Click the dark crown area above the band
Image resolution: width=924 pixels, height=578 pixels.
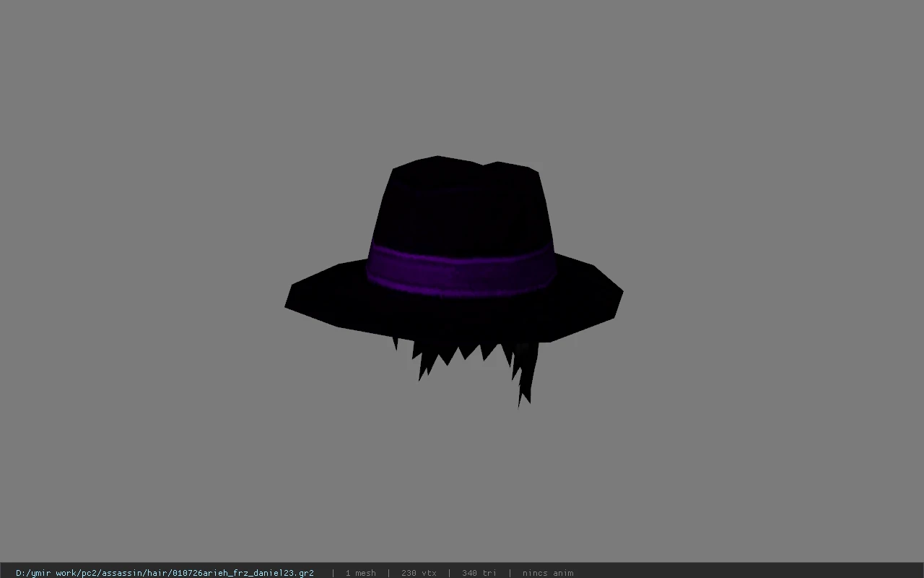point(462,210)
